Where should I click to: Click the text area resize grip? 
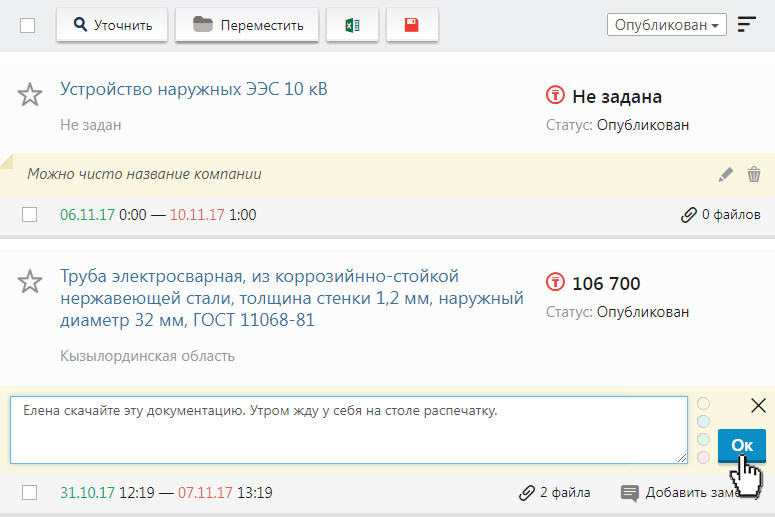[x=682, y=458]
